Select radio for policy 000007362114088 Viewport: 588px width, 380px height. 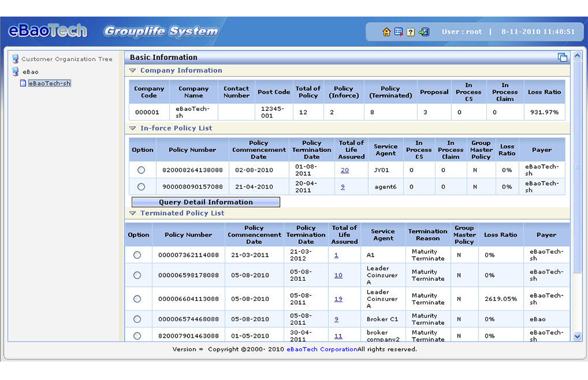pyautogui.click(x=137, y=255)
